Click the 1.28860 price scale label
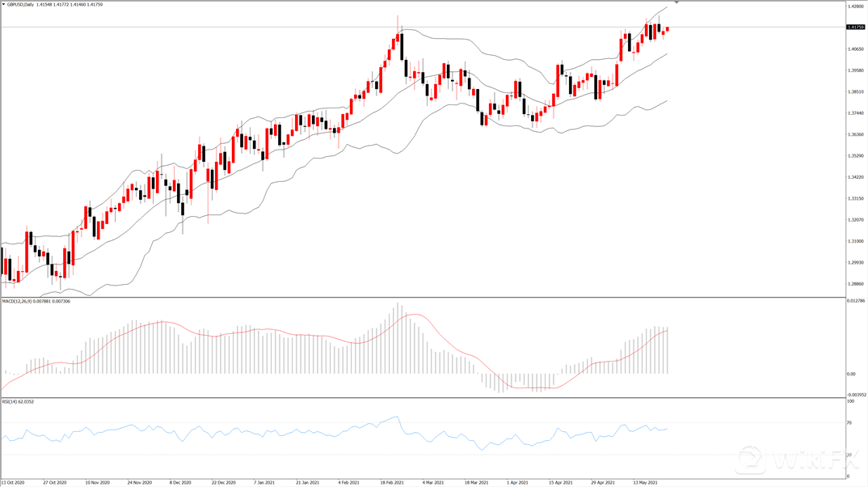This screenshot has width=868, height=487. (855, 284)
